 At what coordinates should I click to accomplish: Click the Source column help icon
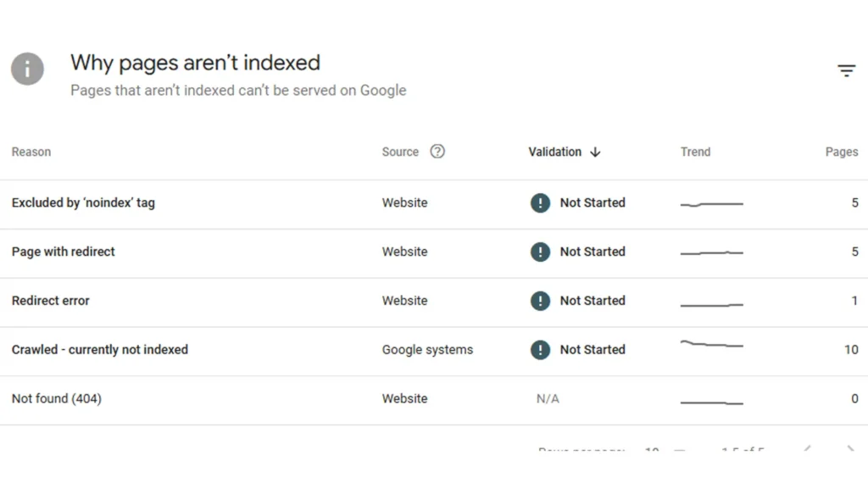click(437, 152)
